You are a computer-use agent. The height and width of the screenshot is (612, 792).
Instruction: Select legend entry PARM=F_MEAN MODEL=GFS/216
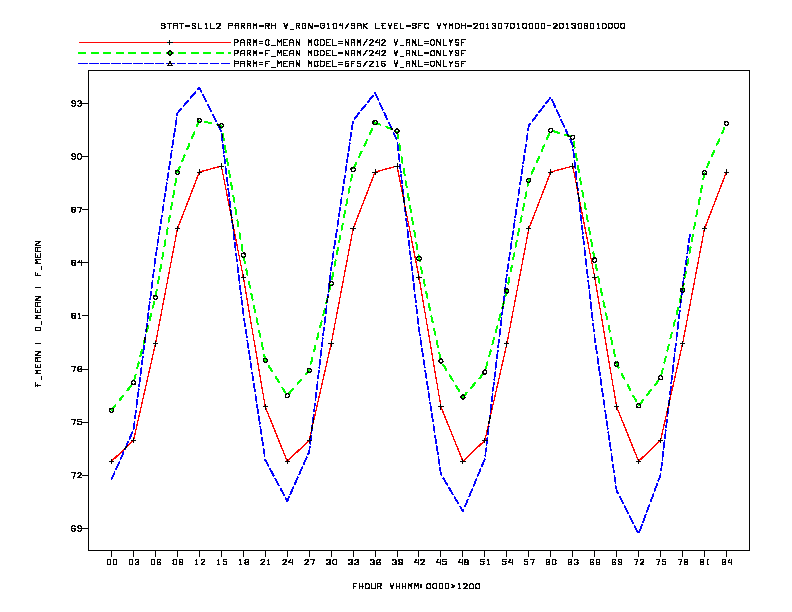point(350,64)
